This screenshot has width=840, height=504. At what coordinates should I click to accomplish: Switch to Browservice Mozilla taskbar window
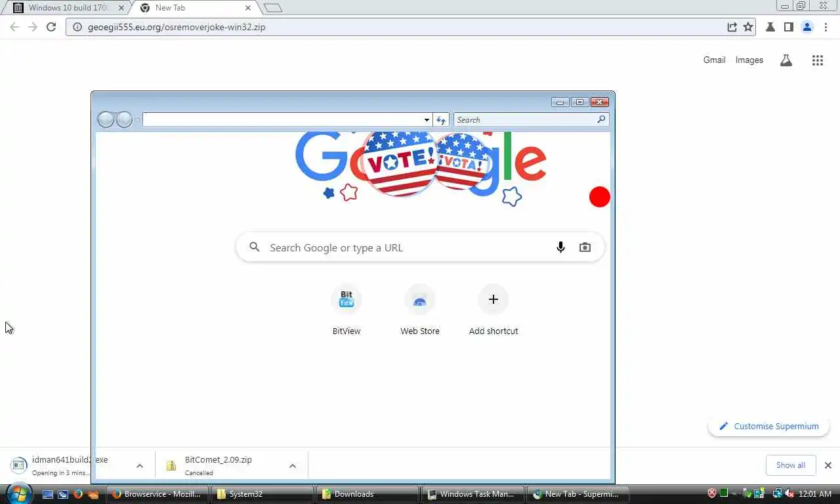pyautogui.click(x=157, y=494)
